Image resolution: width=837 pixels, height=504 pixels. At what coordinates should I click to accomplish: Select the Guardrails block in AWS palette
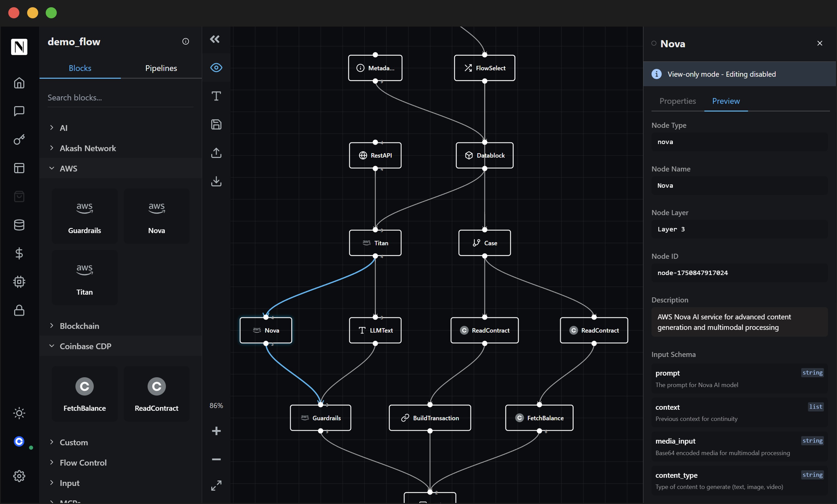(85, 216)
